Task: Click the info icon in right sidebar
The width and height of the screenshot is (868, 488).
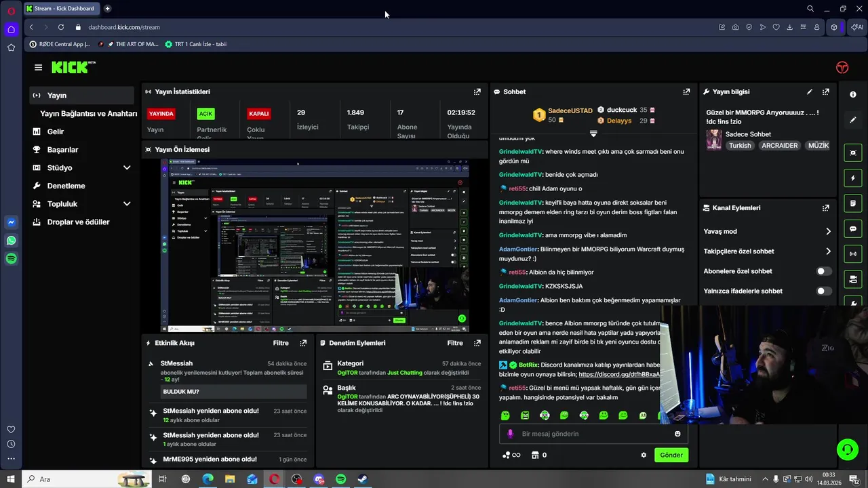Action: (853, 94)
